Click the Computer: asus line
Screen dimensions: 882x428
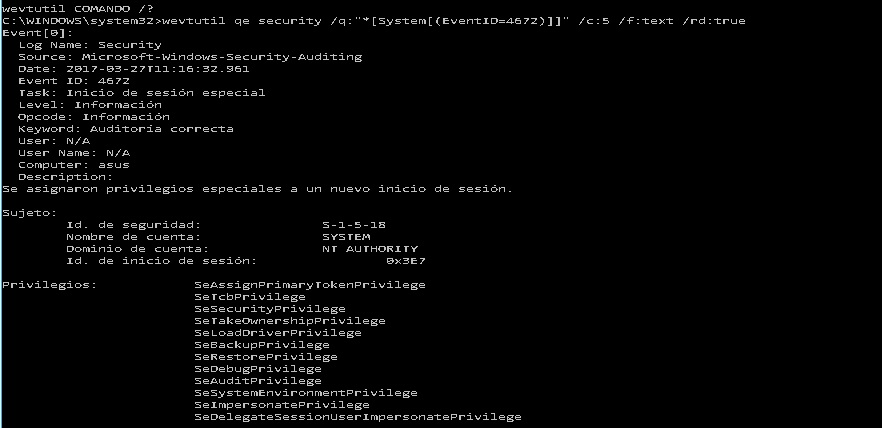74,165
